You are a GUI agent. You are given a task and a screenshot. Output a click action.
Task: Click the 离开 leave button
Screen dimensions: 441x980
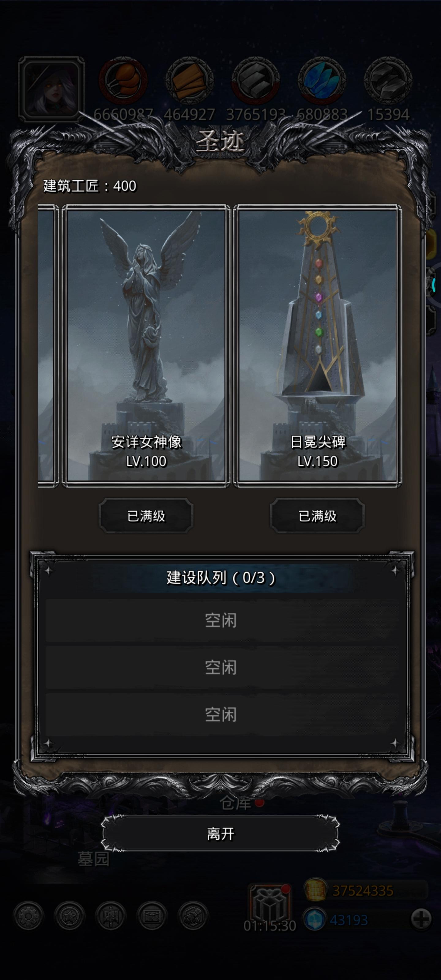coord(220,834)
